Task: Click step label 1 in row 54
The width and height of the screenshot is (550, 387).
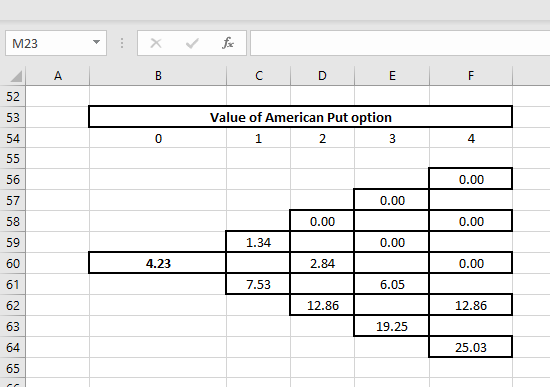Action: coord(259,138)
